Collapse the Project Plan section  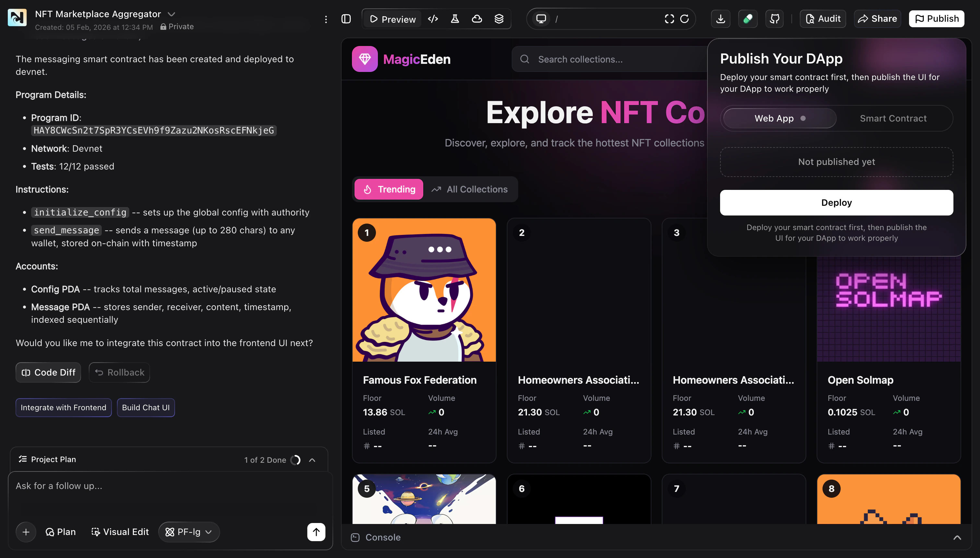click(x=312, y=459)
